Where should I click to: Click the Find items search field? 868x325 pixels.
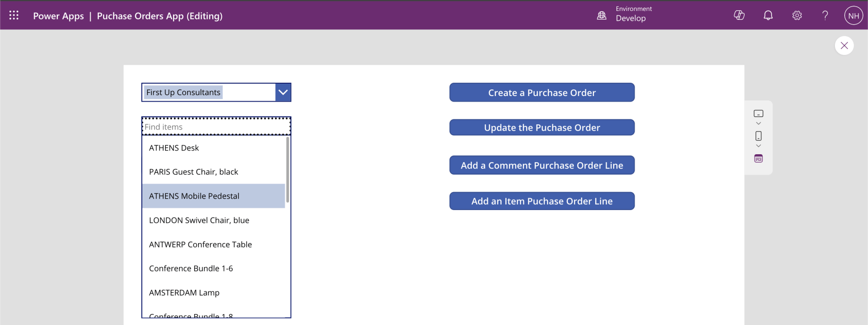click(x=216, y=127)
